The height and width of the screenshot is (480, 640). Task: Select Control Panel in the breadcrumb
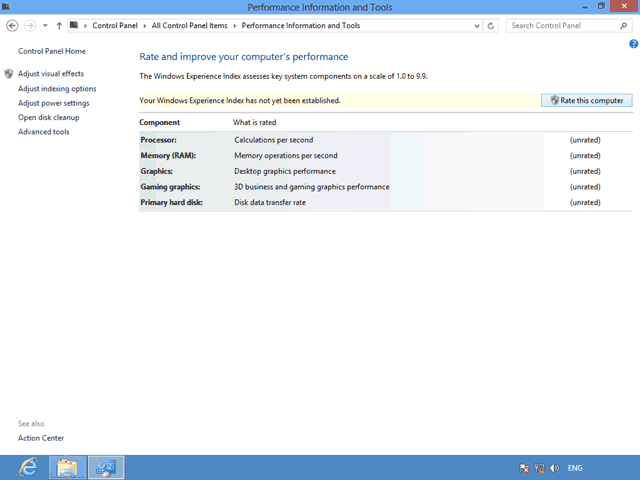pos(115,26)
